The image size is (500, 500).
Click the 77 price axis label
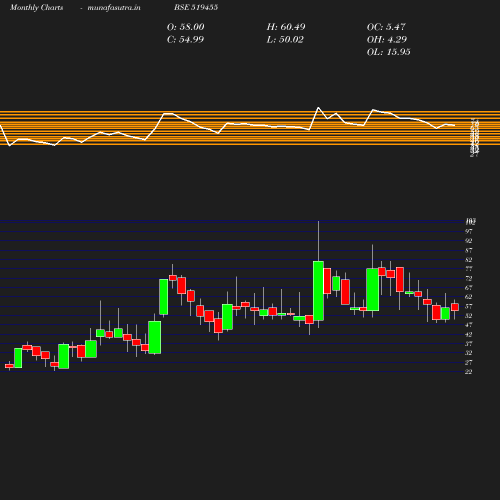469,269
